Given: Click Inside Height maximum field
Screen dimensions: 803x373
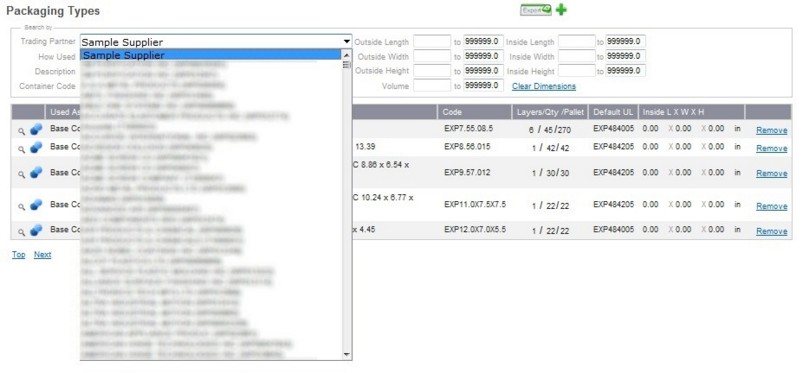Looking at the screenshot, I should [x=625, y=71].
